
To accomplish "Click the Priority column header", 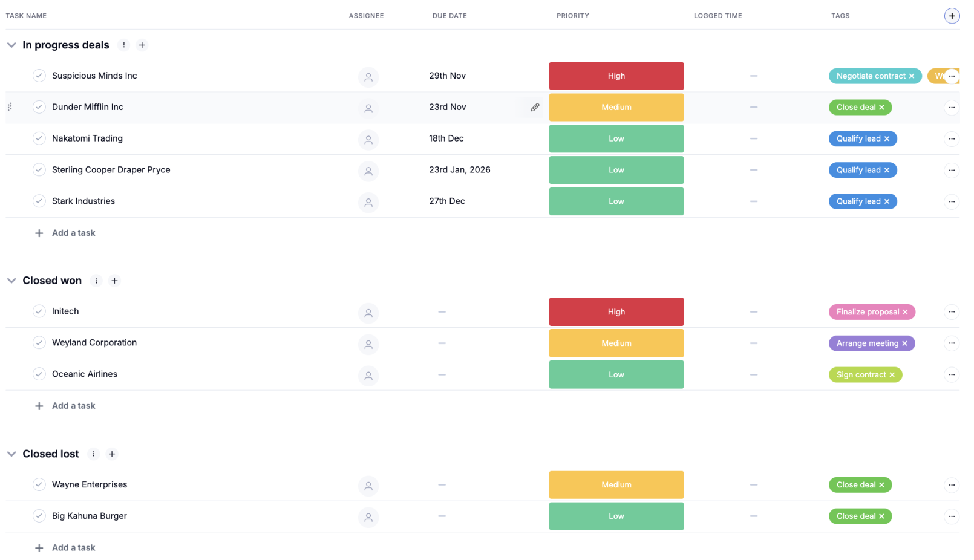I will pyautogui.click(x=572, y=16).
